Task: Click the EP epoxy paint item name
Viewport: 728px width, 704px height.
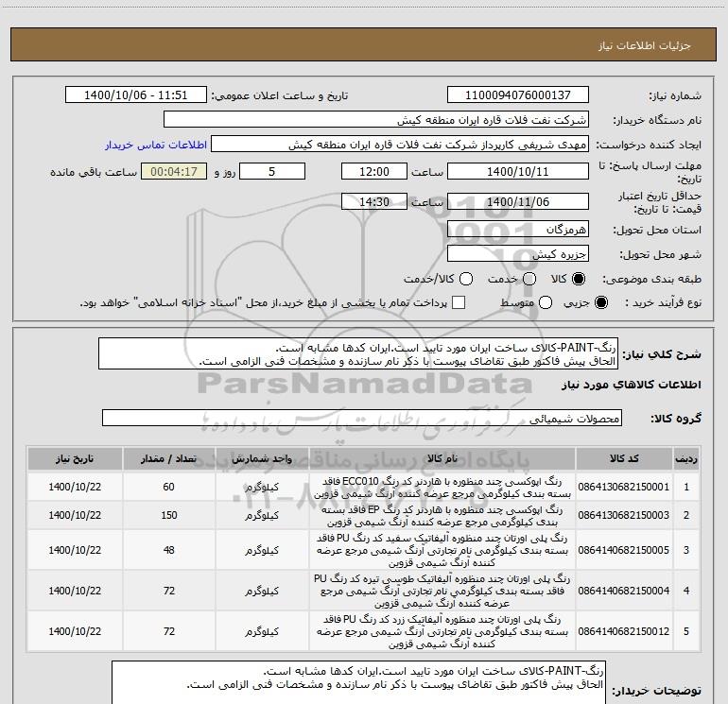Action: coord(442,516)
